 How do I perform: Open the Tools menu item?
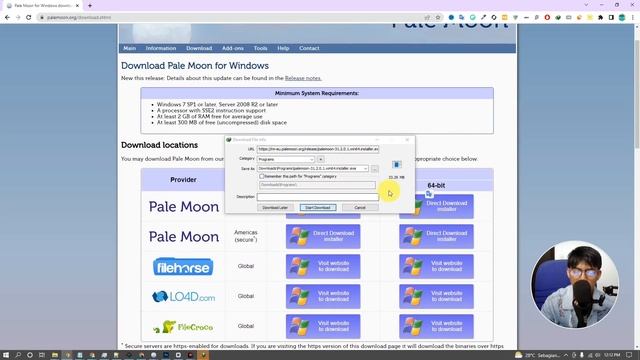tap(260, 48)
